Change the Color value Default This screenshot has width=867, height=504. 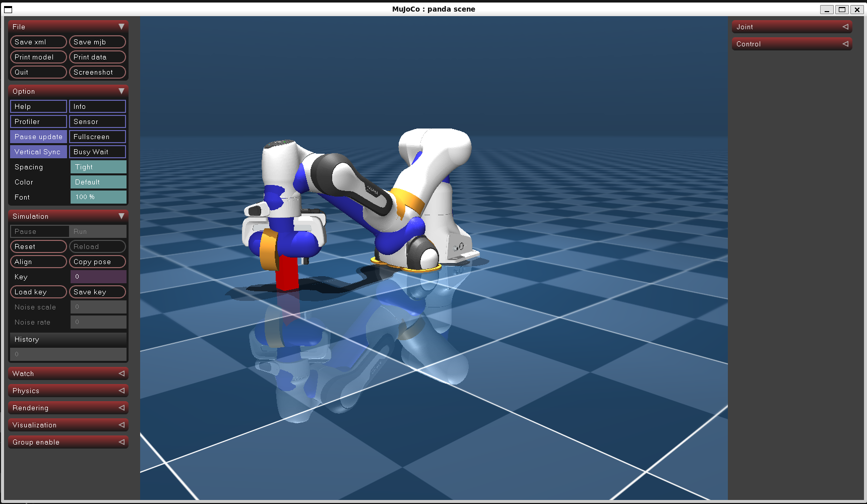pyautogui.click(x=98, y=182)
